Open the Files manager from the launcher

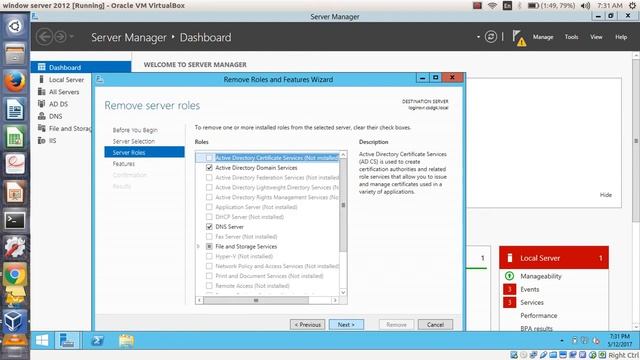point(15,53)
